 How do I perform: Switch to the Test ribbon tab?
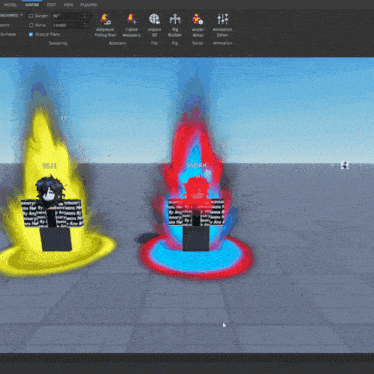51,5
